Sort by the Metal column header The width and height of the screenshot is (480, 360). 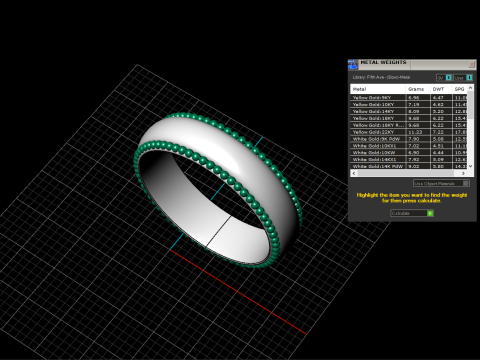(x=378, y=89)
